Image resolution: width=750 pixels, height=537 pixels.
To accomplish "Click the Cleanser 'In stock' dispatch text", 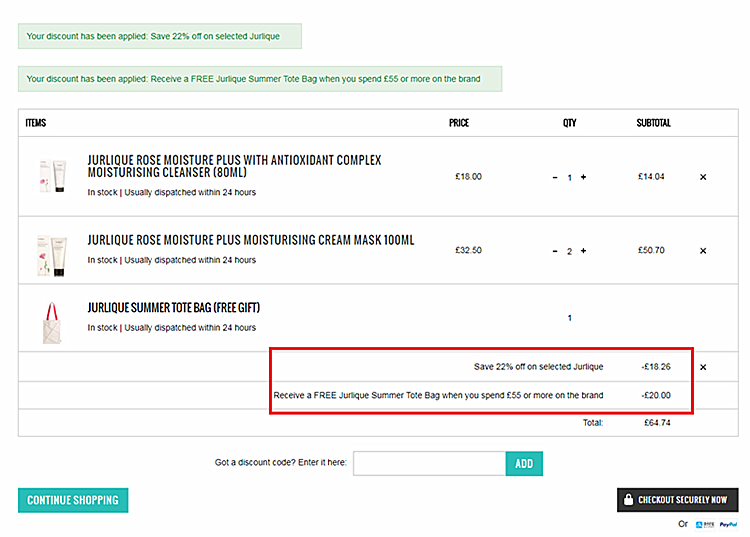I will click(x=171, y=192).
